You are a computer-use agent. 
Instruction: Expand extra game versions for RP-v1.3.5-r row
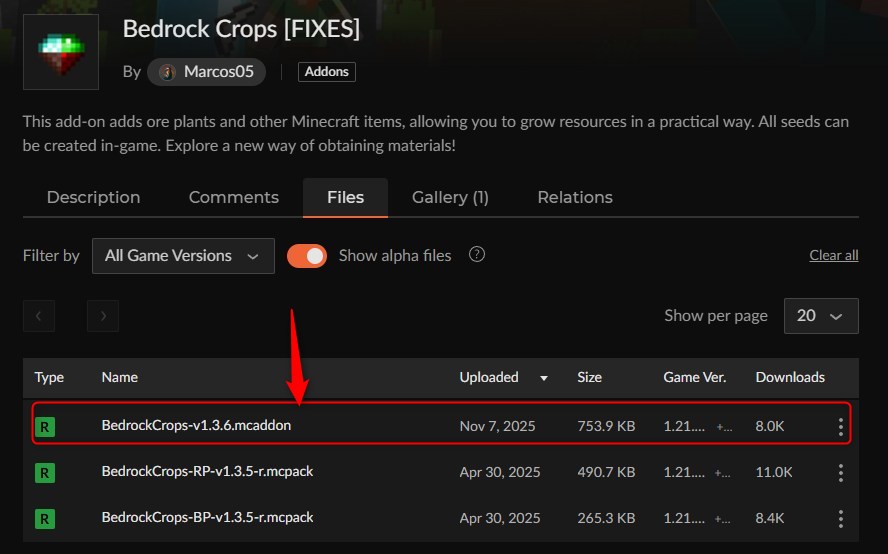click(x=723, y=473)
